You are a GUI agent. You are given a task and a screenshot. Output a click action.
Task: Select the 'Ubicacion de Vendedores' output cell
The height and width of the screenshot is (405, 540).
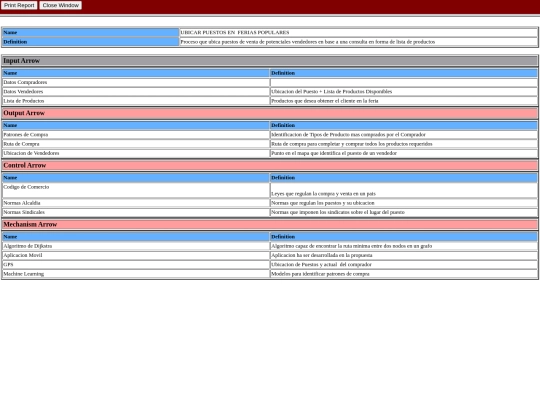[x=136, y=153]
